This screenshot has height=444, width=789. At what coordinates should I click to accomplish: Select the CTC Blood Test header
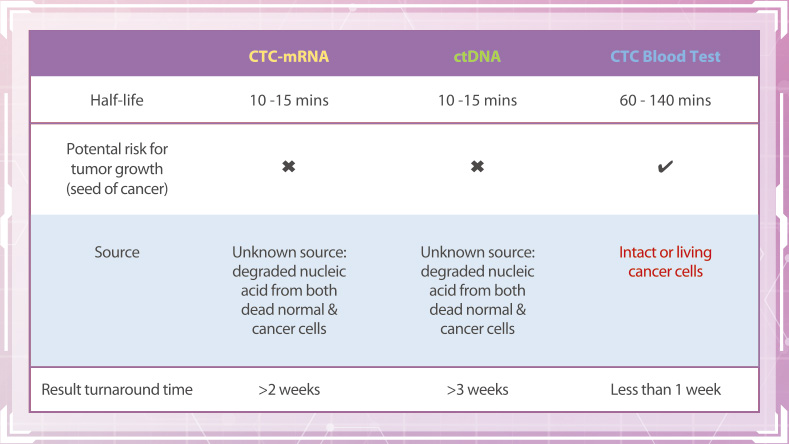click(665, 56)
